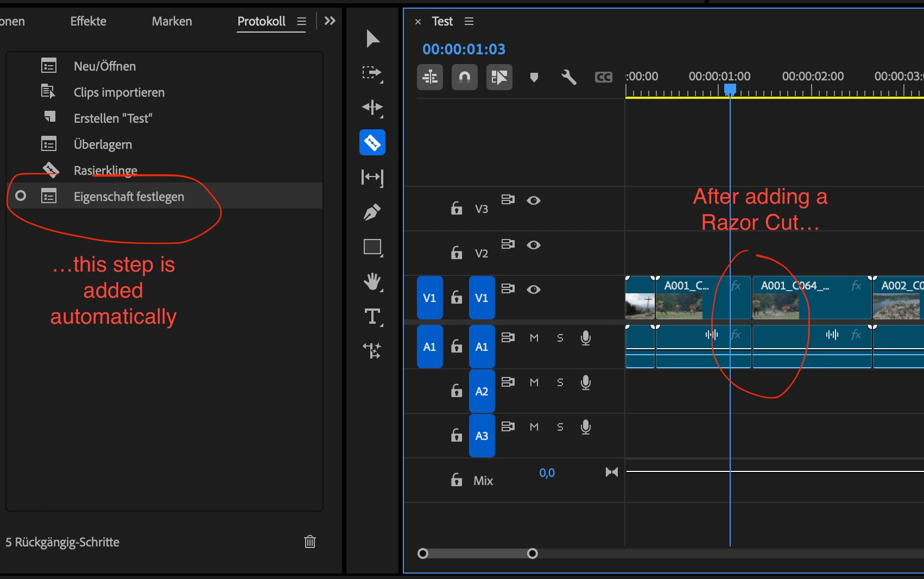Mute track A1
This screenshot has height=579, width=924.
point(534,338)
